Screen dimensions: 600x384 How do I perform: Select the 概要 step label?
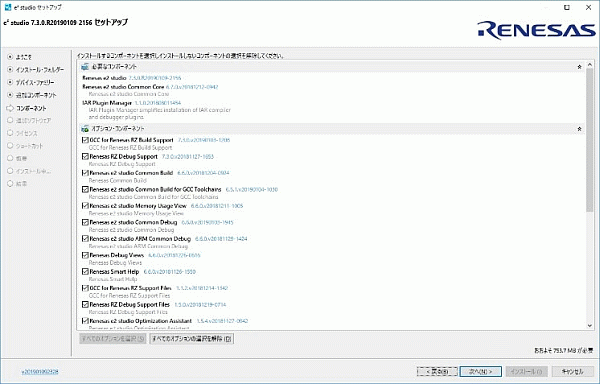[x=21, y=158]
